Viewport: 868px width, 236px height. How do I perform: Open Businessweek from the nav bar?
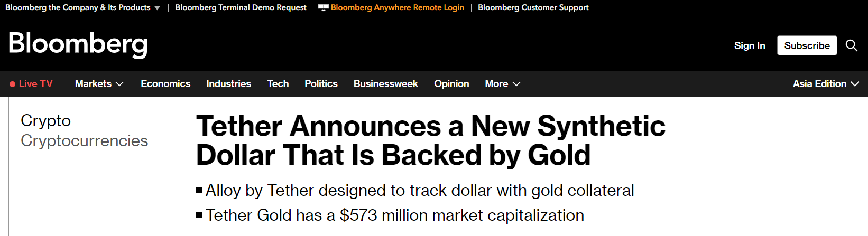385,84
